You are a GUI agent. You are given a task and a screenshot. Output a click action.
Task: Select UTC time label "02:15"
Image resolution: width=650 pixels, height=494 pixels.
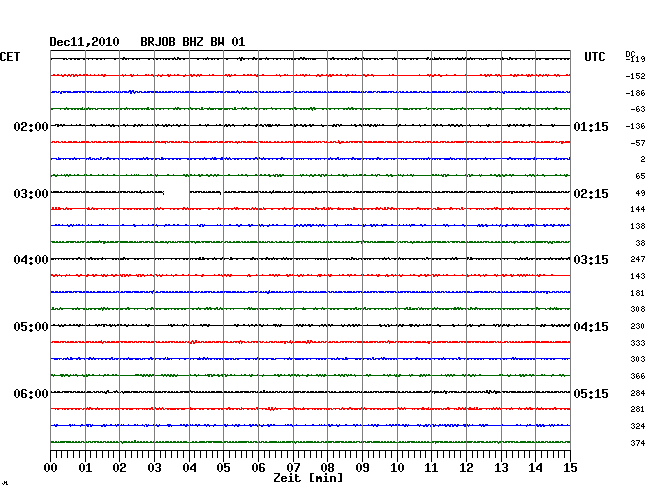pos(591,194)
